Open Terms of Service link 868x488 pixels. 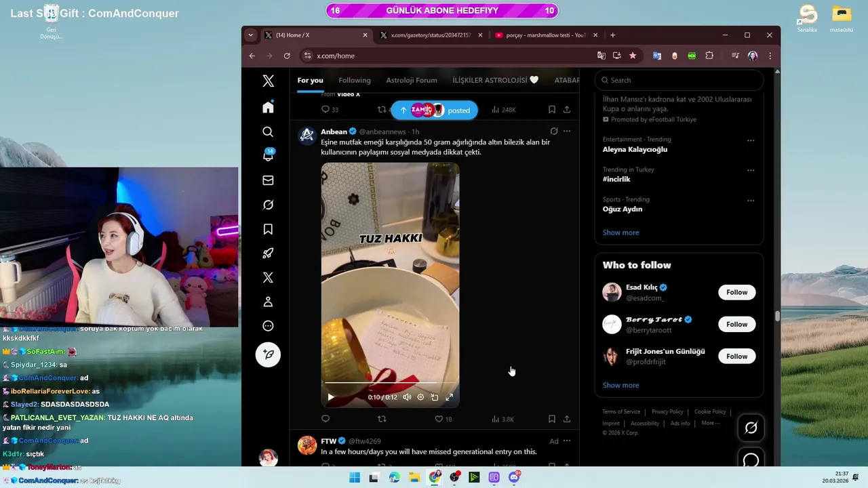[621, 411]
